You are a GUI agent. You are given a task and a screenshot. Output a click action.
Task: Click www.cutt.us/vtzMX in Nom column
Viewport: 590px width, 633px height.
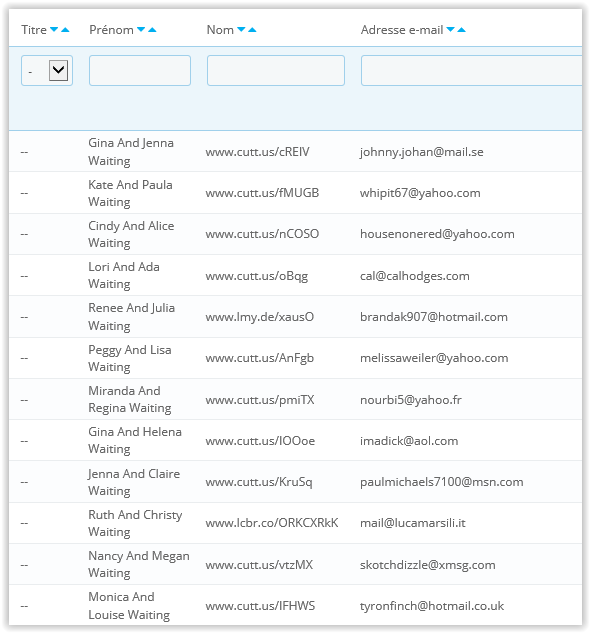tap(259, 565)
